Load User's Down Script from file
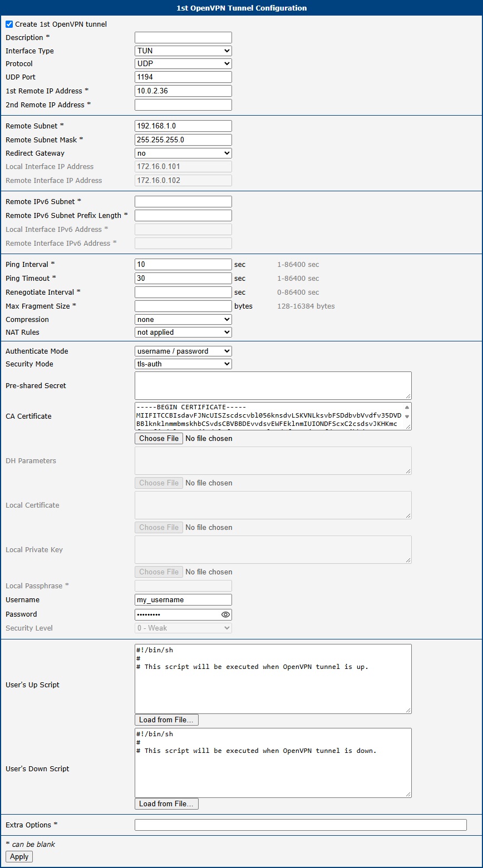 click(x=166, y=803)
